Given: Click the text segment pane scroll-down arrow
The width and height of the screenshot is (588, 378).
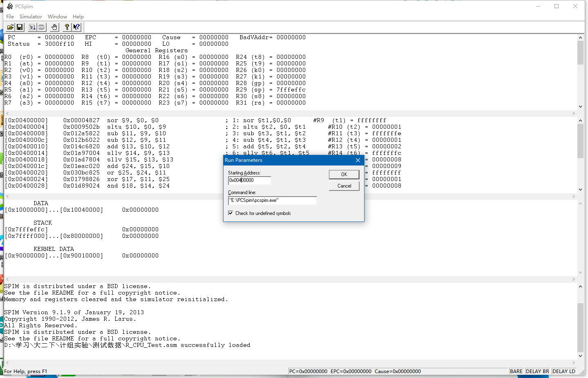Looking at the screenshot, I should 580,190.
